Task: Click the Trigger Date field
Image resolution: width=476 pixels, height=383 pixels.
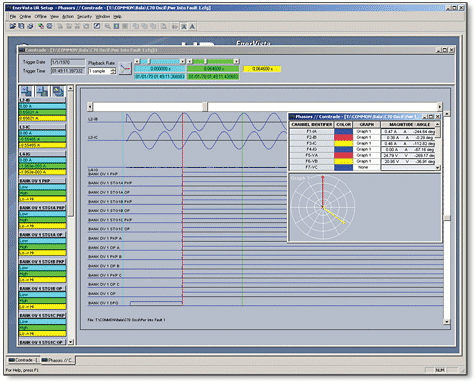Action: [x=68, y=62]
